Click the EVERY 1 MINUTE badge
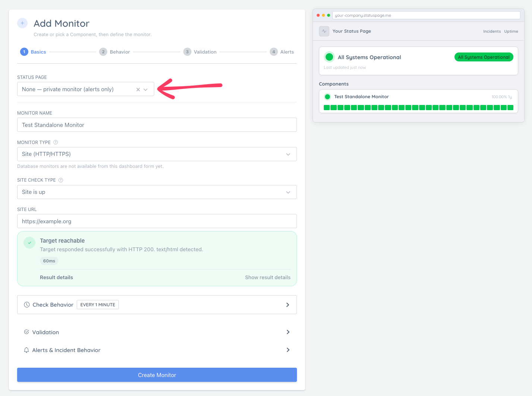This screenshot has height=396, width=532. 98,304
